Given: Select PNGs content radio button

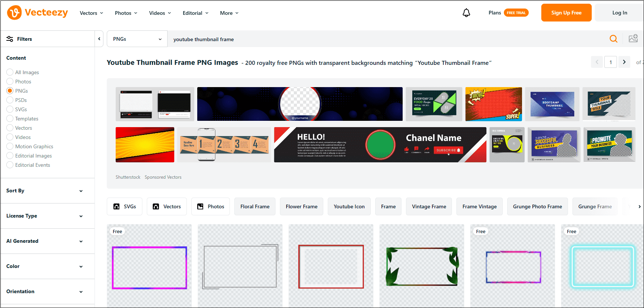Looking at the screenshot, I should pos(10,91).
